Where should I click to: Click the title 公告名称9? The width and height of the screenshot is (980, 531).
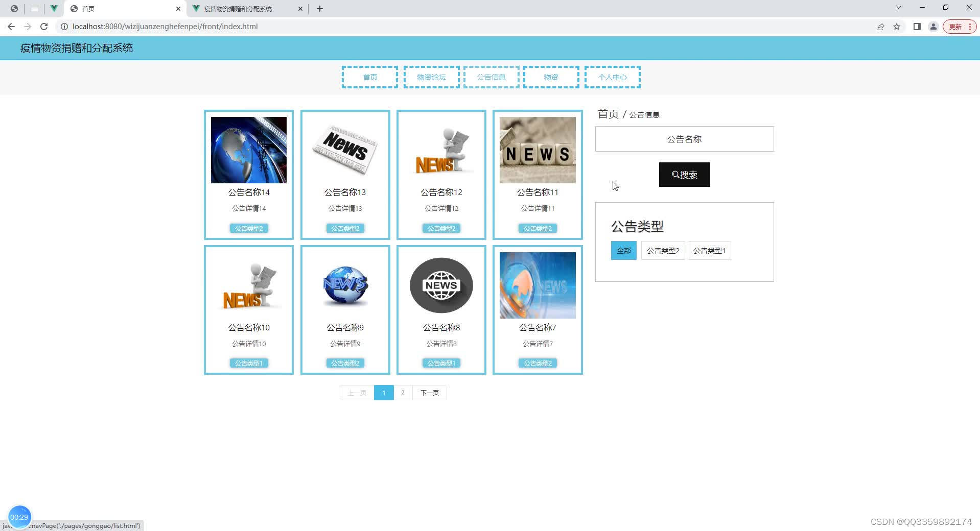[345, 328]
